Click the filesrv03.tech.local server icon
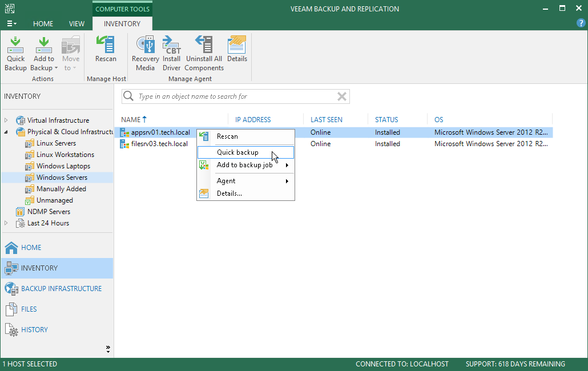588x371 pixels. (x=124, y=143)
